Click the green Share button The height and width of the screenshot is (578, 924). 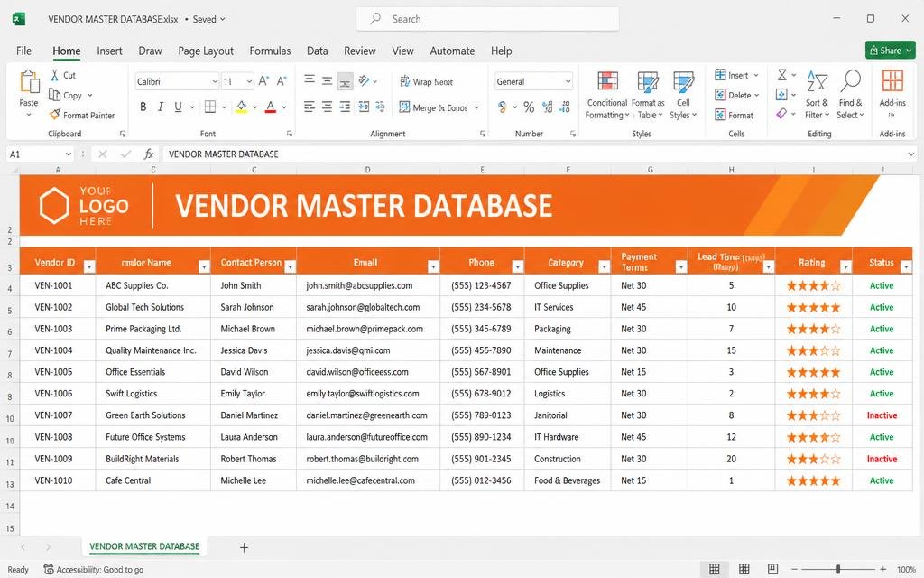(890, 51)
